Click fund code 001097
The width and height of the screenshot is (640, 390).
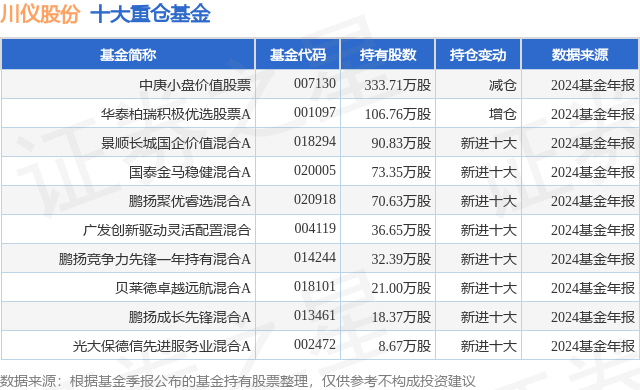(315, 112)
